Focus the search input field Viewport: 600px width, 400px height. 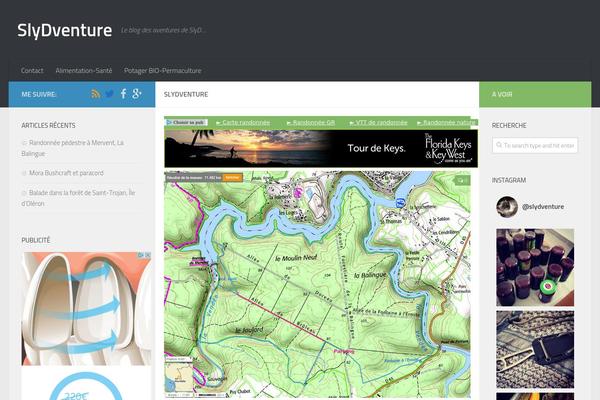(535, 145)
